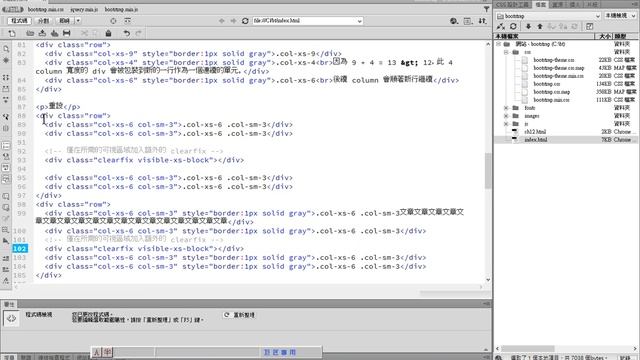This screenshot has height=360, width=640.
Task: Go back with the left arrow beside the address
Action: [222, 21]
